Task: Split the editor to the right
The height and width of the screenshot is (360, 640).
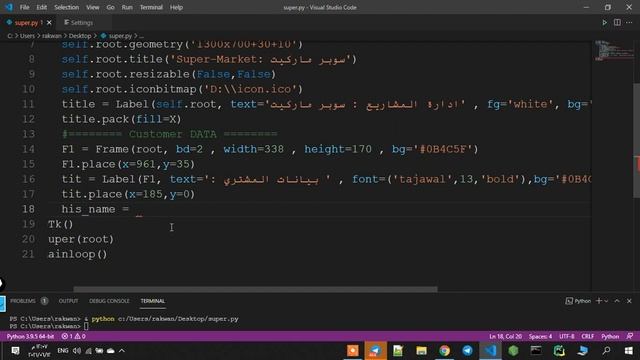Action: pyautogui.click(x=617, y=23)
